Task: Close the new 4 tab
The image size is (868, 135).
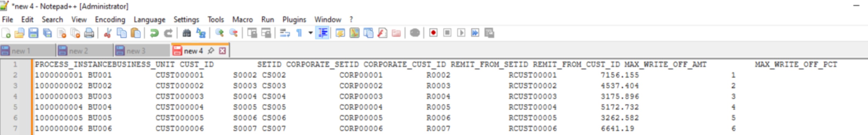Action: pyautogui.click(x=223, y=51)
